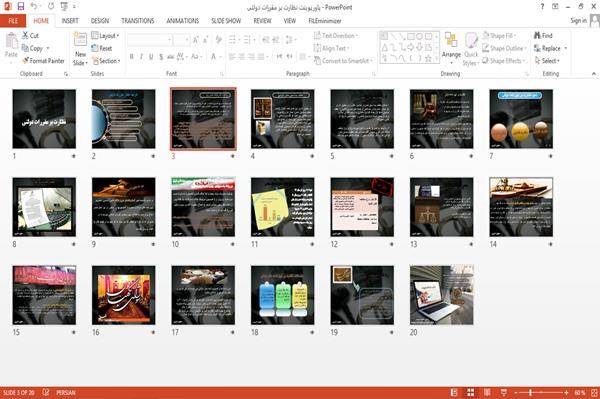Start Slide Show from status bar icon
The width and height of the screenshot is (600, 399).
tap(504, 392)
